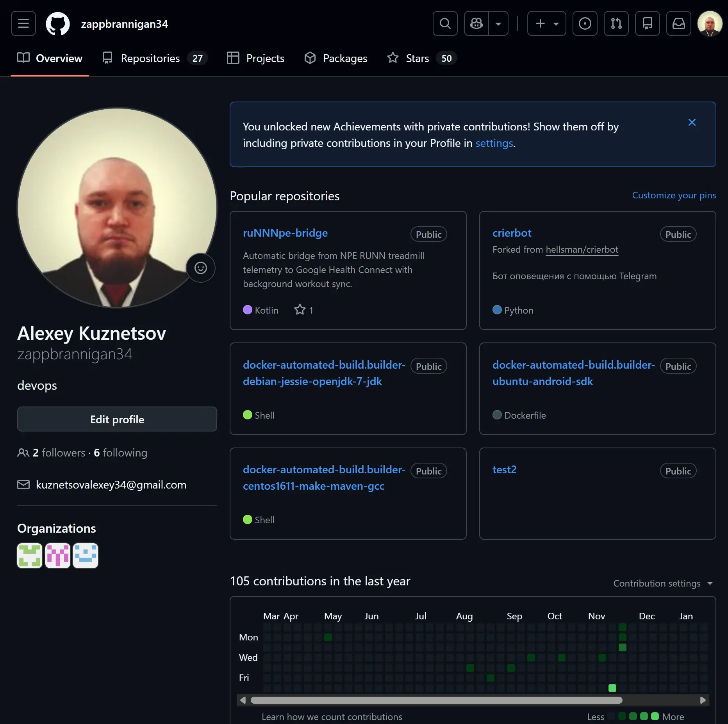This screenshot has width=728, height=724.
Task: Click the GitHub logo
Action: point(58,23)
